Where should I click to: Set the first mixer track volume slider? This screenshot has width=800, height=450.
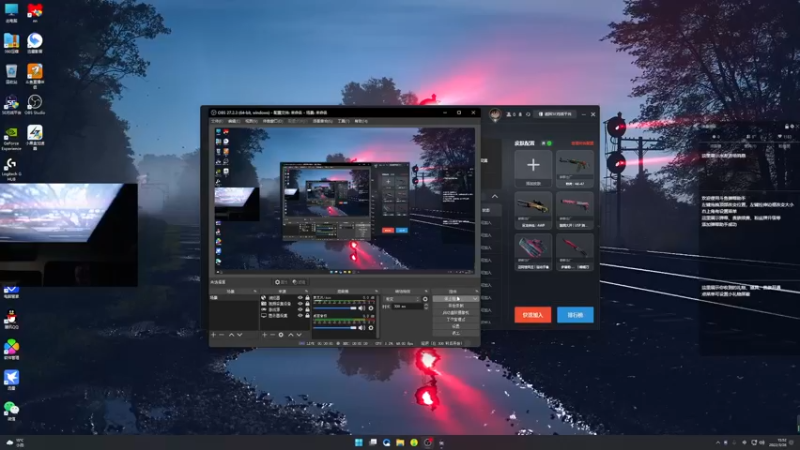click(336, 308)
